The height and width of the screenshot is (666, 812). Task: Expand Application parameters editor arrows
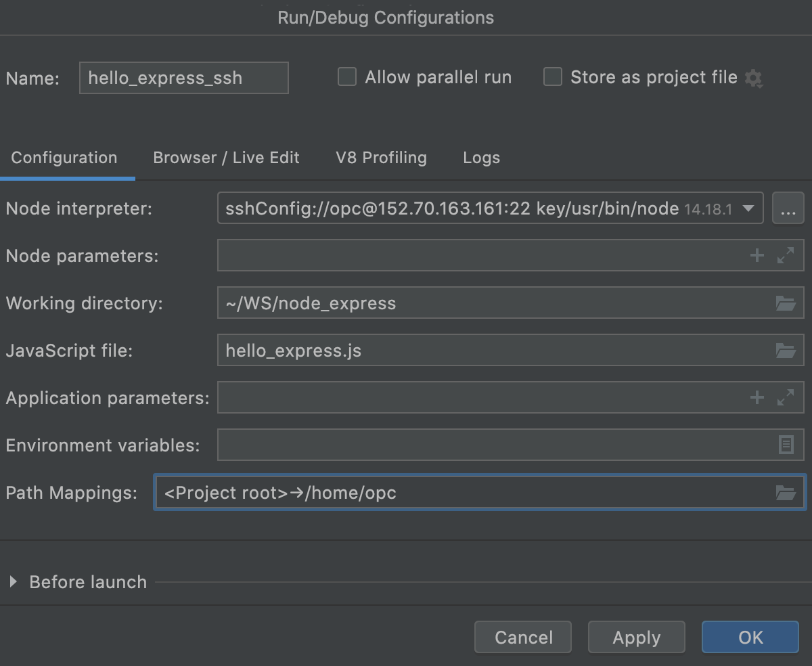784,397
